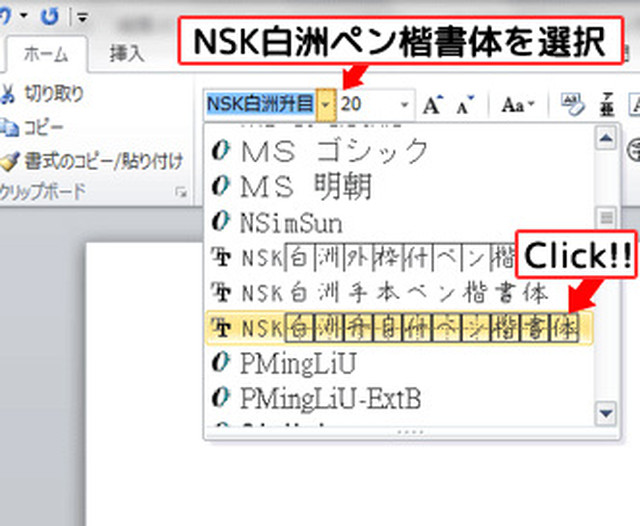640x526 pixels.
Task: Open the customize quick access toolbar dropdown
Action: (82, 17)
